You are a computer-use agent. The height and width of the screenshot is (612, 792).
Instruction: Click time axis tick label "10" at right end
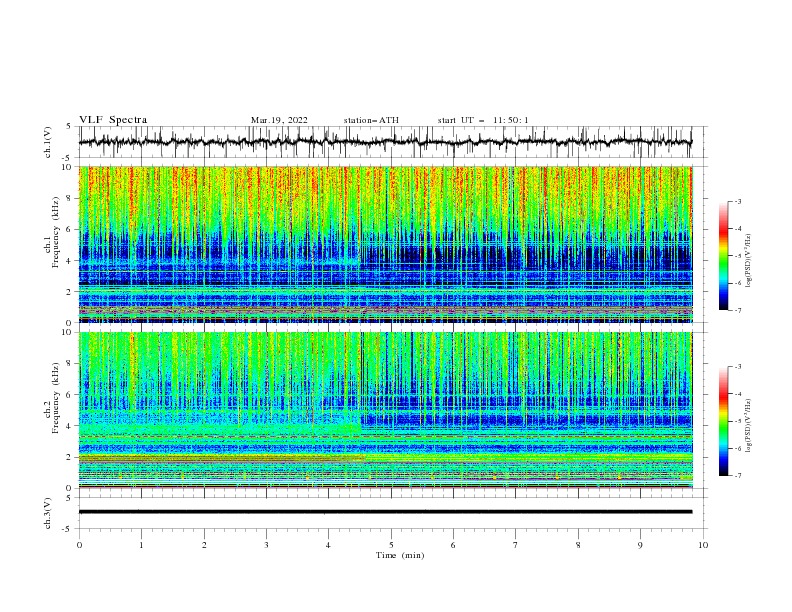click(x=703, y=545)
